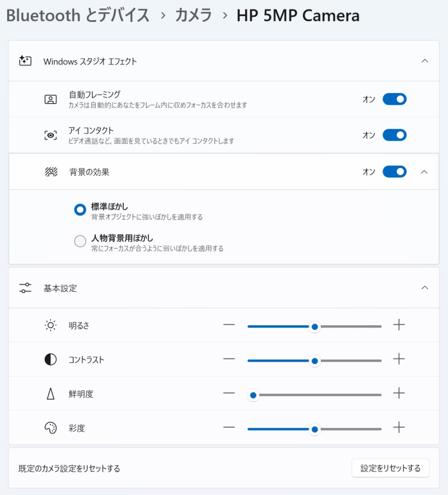Viewport: 448px width, 495px height.
Task: Increase brightness with the plus button
Action: [399, 325]
